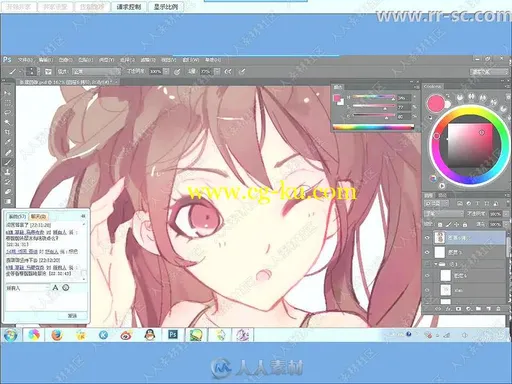Enable the airbrush icon in options bar
512x384 pixels.
click(x=228, y=71)
